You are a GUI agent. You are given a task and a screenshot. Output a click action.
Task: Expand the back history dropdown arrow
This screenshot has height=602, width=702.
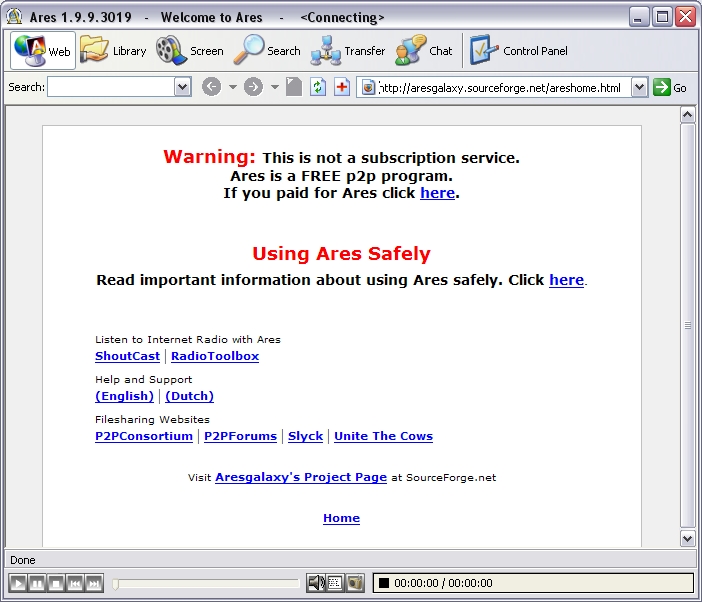233,87
